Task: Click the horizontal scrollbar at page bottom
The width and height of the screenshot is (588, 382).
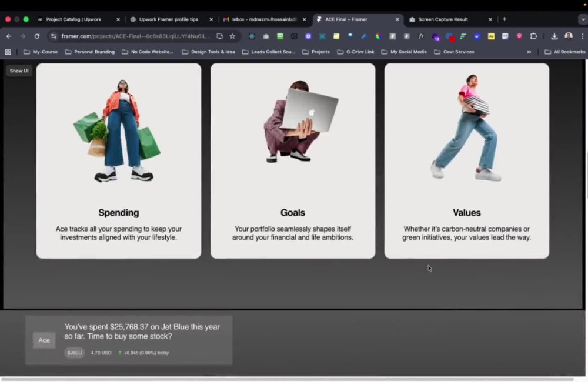Action: point(287,380)
